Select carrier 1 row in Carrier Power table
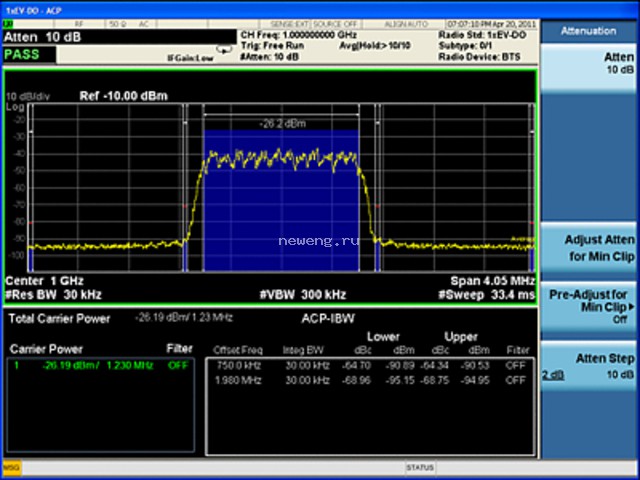This screenshot has height=480, width=640. pyautogui.click(x=100, y=365)
